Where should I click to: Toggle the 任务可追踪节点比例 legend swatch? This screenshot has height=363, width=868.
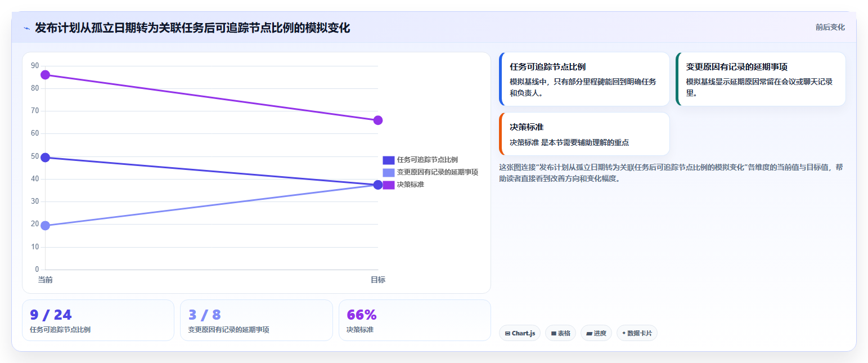[389, 160]
